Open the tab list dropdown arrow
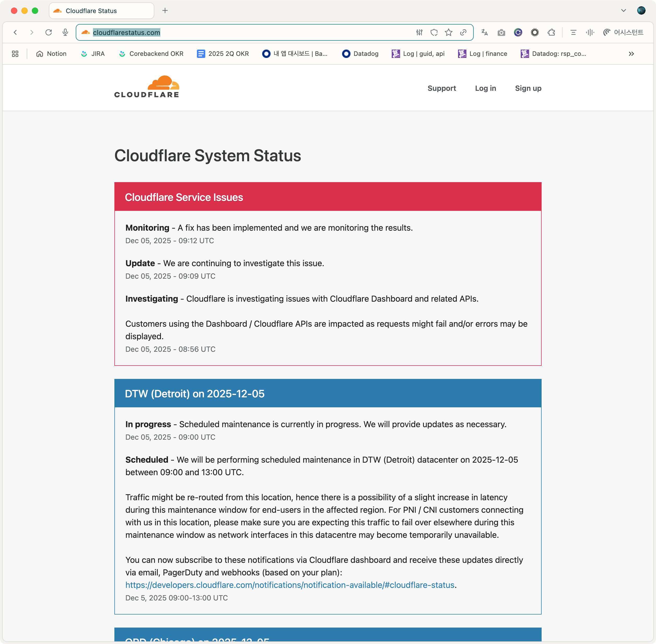656x644 pixels. [623, 10]
